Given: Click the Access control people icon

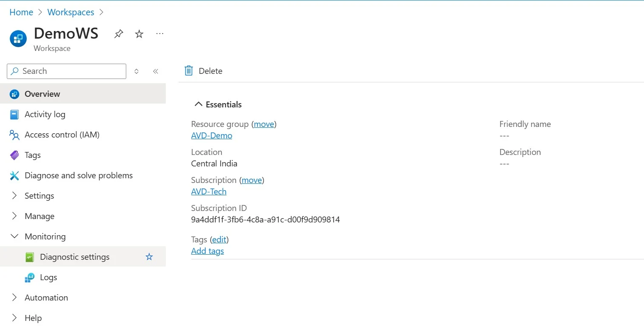Looking at the screenshot, I should click(14, 135).
